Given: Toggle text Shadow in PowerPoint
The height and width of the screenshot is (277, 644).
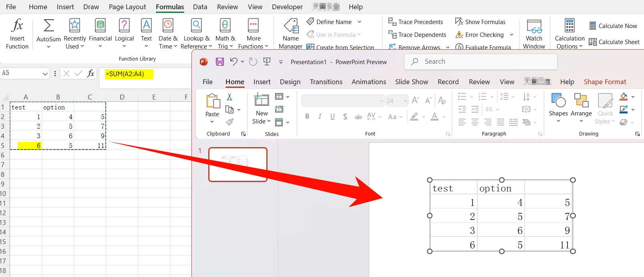Looking at the screenshot, I should pyautogui.click(x=345, y=117).
